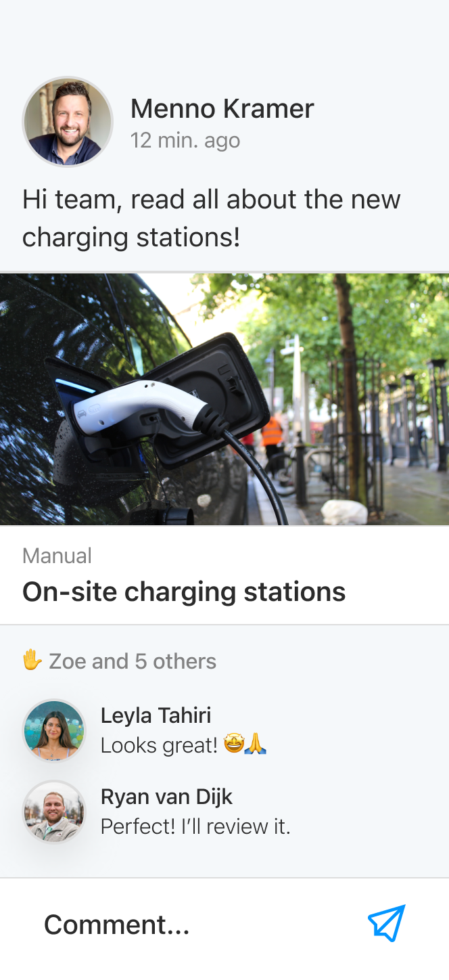449x980 pixels.
Task: Focus the Comment... input field
Action: (x=196, y=925)
